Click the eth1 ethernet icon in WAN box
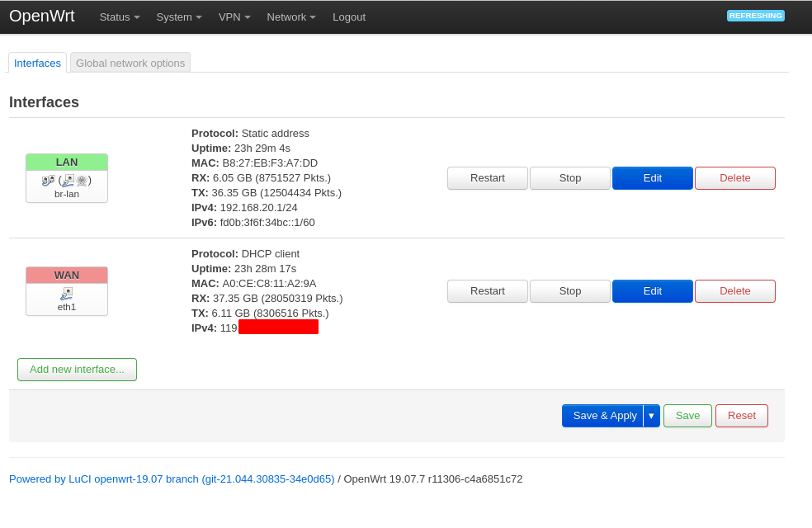The image size is (812, 528). click(66, 294)
